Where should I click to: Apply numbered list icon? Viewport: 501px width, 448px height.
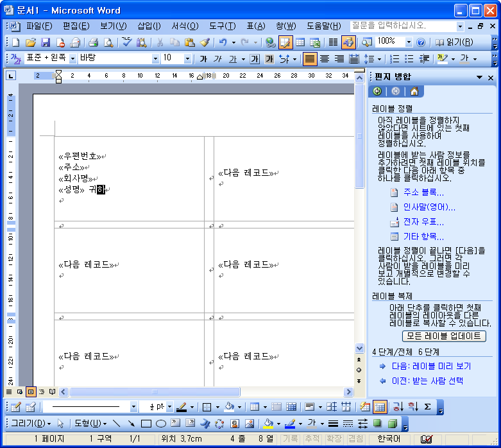point(395,59)
